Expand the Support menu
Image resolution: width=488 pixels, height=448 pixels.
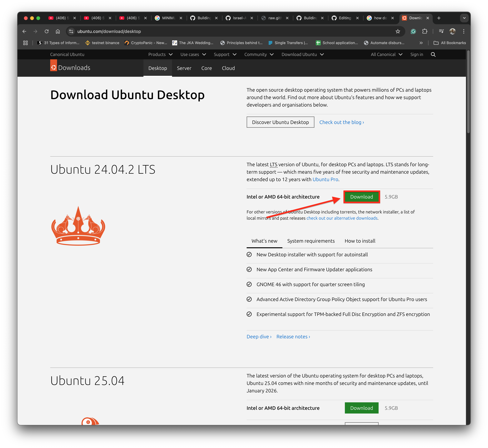click(225, 55)
